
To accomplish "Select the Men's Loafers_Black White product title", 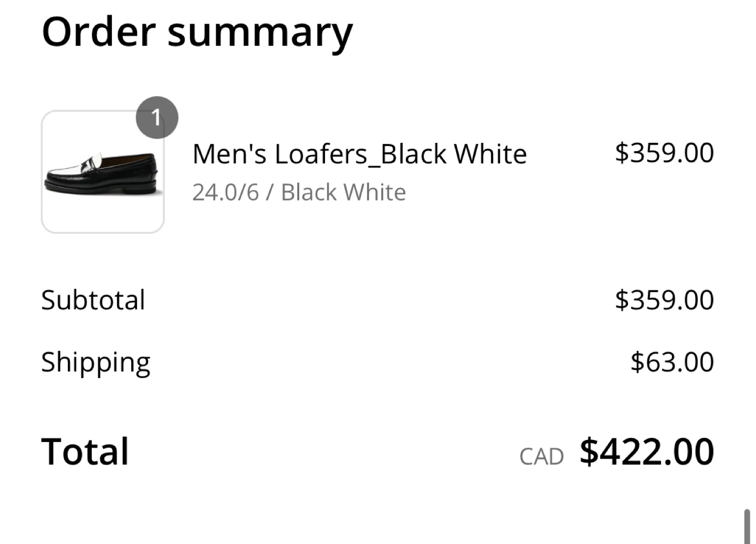I will point(359,154).
